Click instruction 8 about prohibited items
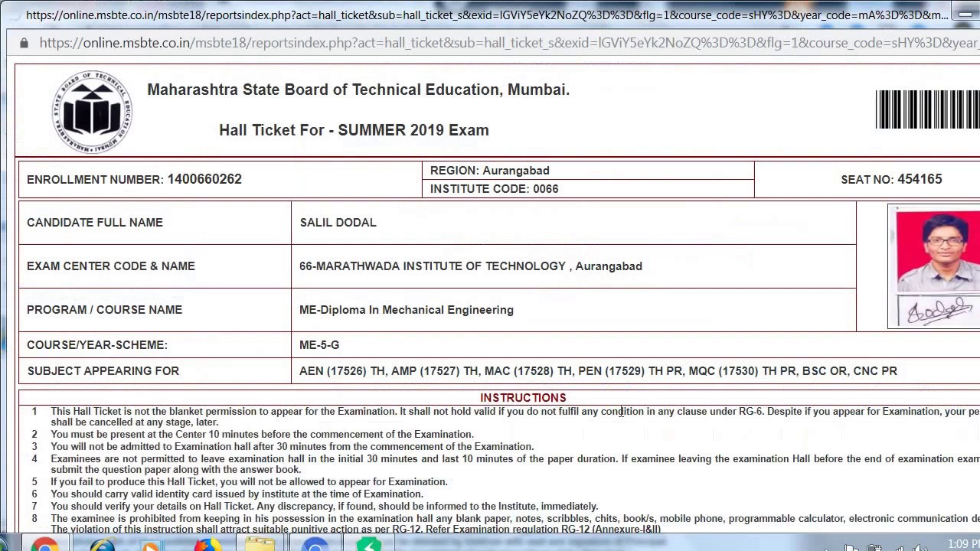Screen dimensions: 980x551 515,523
